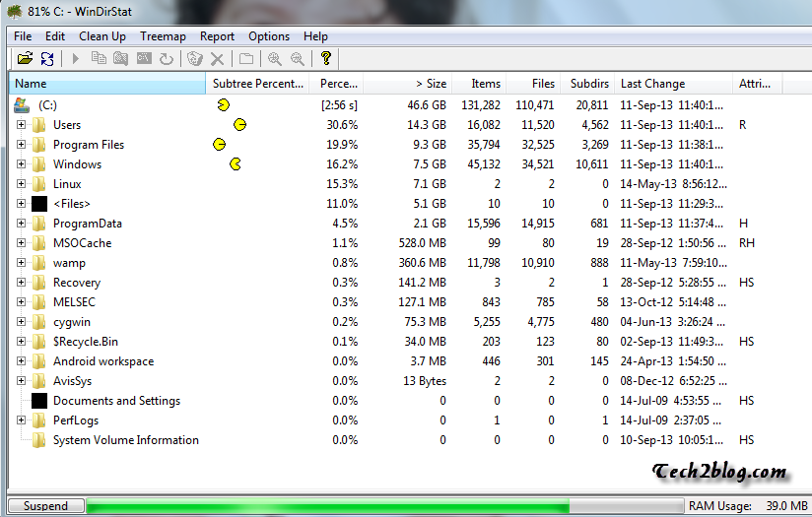Click the Refresh All blue arrows icon
Screen dimensions: 812x517
pos(47,58)
